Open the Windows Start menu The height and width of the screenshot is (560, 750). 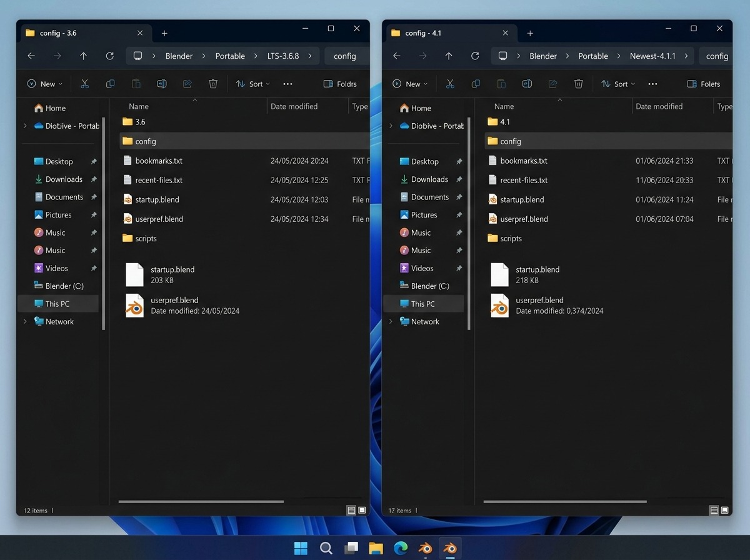pyautogui.click(x=301, y=548)
